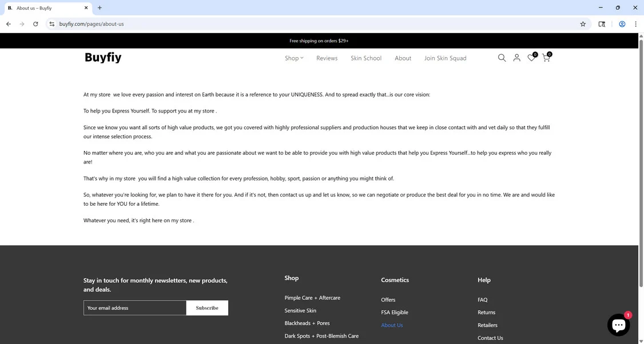Open the Chrome profile avatar
This screenshot has width=644, height=344.
(x=622, y=24)
